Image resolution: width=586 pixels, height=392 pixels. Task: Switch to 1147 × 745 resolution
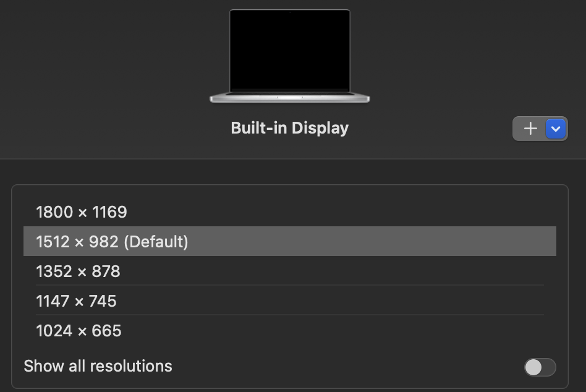click(290, 300)
